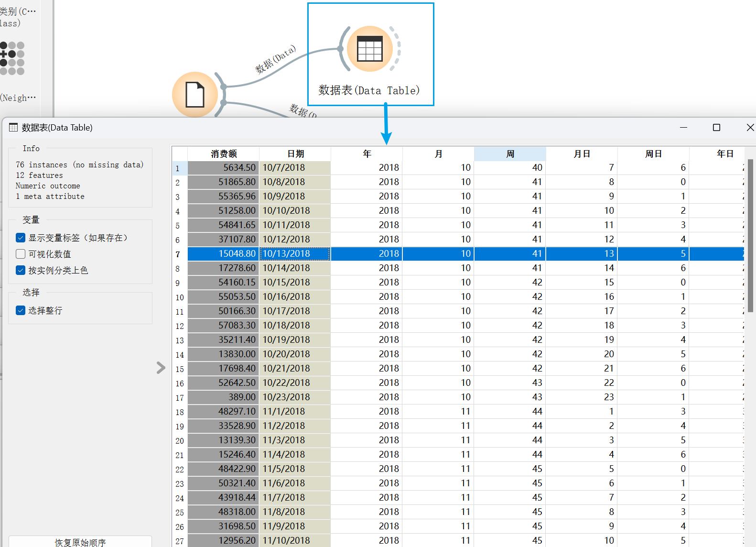Click the Data Table widget node icon

(x=370, y=49)
